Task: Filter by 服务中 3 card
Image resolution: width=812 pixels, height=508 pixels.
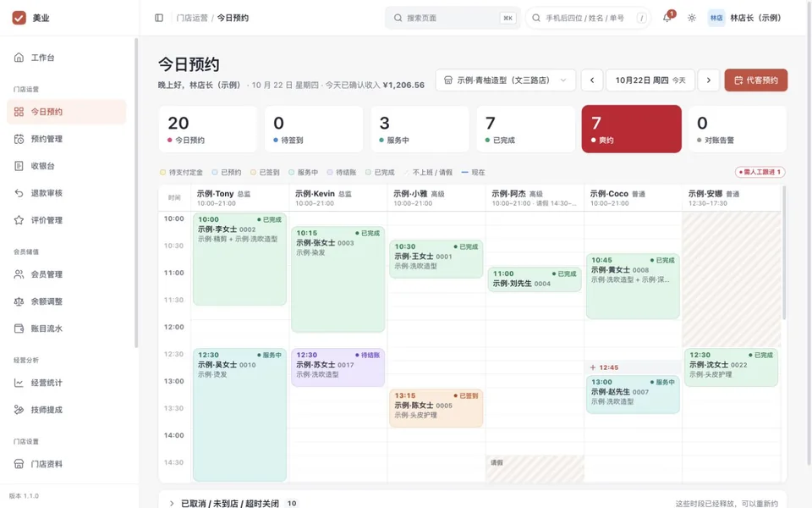Action: [x=420, y=129]
